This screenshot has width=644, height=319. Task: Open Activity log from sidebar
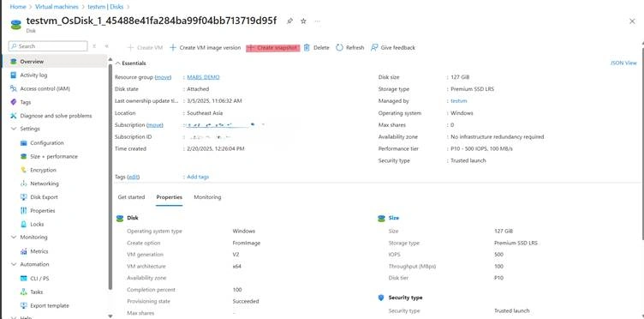coord(33,75)
